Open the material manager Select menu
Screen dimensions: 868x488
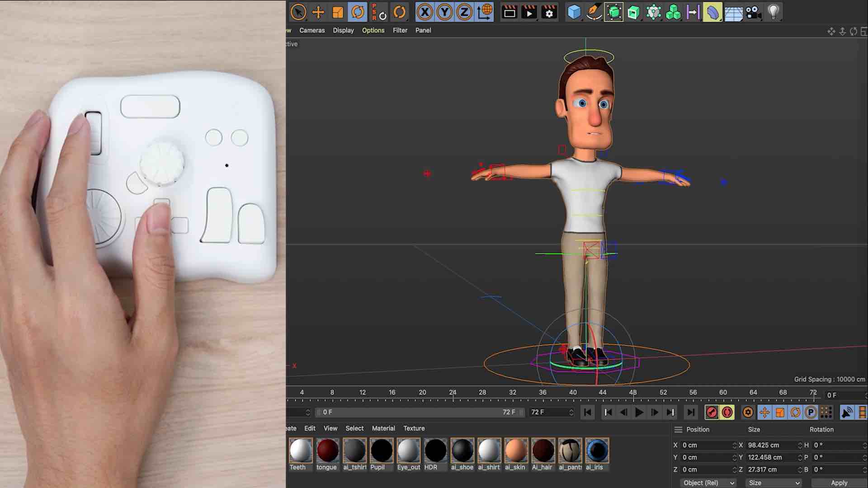(354, 428)
